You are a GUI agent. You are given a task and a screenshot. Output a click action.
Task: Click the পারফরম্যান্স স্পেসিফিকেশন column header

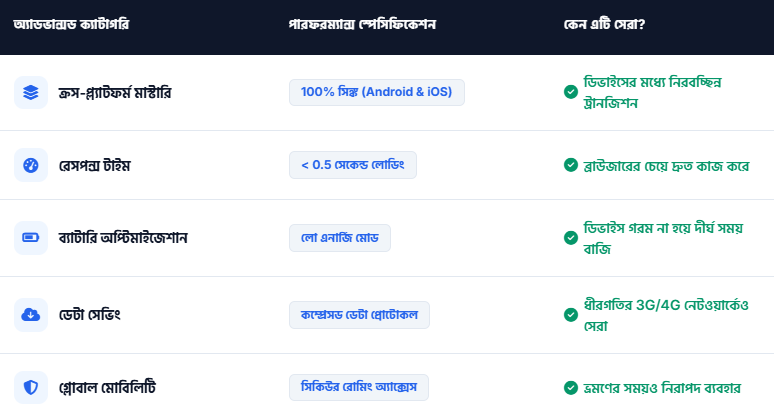pyautogui.click(x=360, y=23)
